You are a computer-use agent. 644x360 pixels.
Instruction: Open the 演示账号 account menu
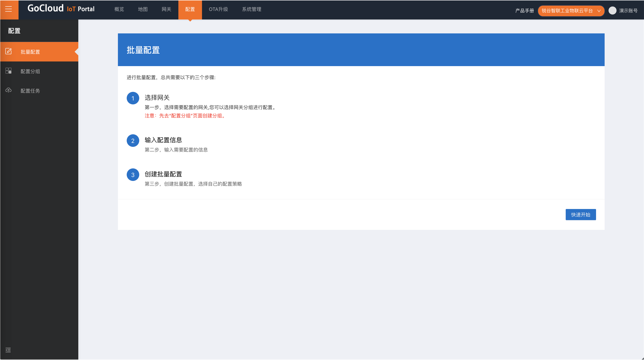pyautogui.click(x=628, y=10)
